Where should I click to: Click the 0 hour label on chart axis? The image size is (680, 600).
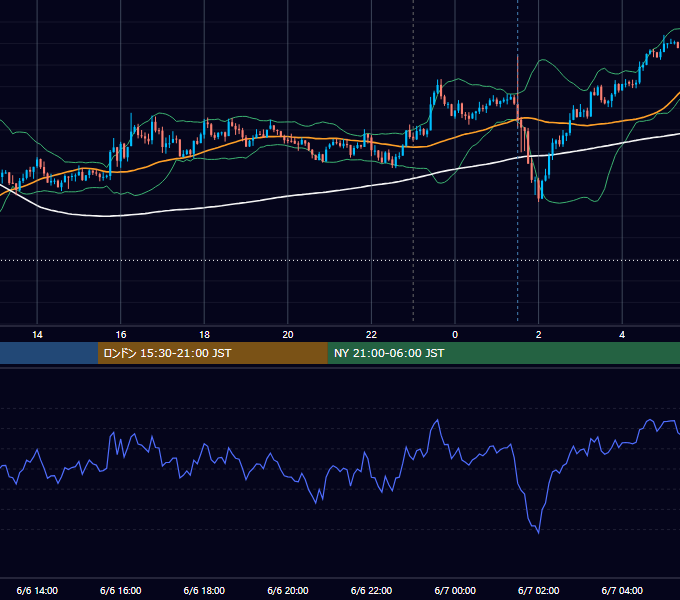click(x=455, y=335)
